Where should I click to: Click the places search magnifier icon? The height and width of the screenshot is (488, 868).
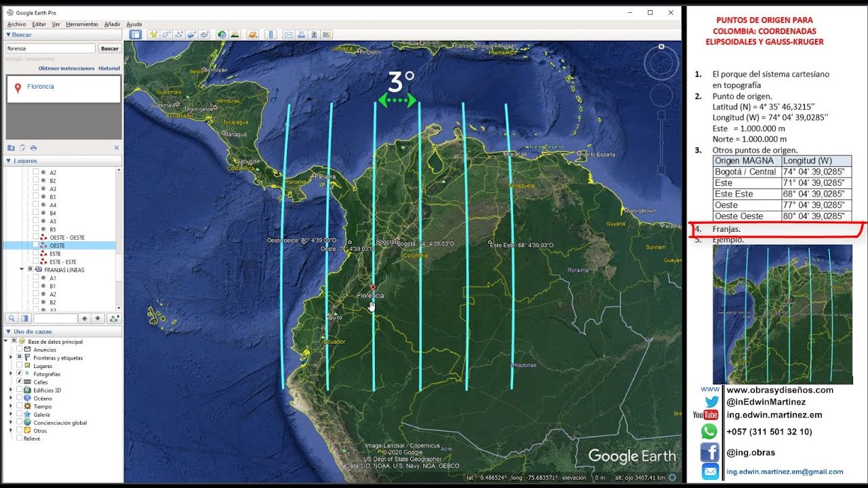point(12,318)
